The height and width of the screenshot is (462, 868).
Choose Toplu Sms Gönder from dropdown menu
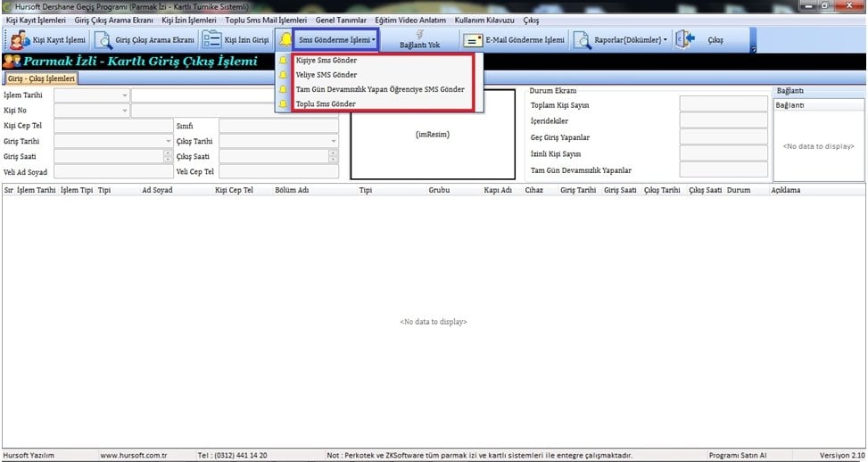325,104
